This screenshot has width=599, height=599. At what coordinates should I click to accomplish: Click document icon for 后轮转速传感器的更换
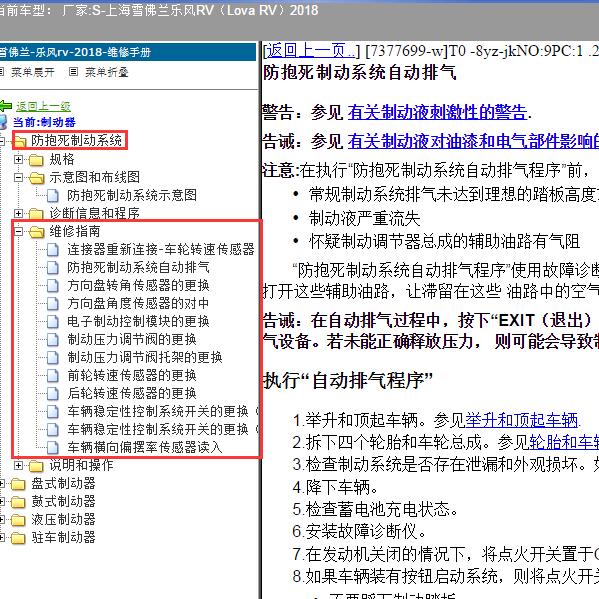click(x=53, y=393)
